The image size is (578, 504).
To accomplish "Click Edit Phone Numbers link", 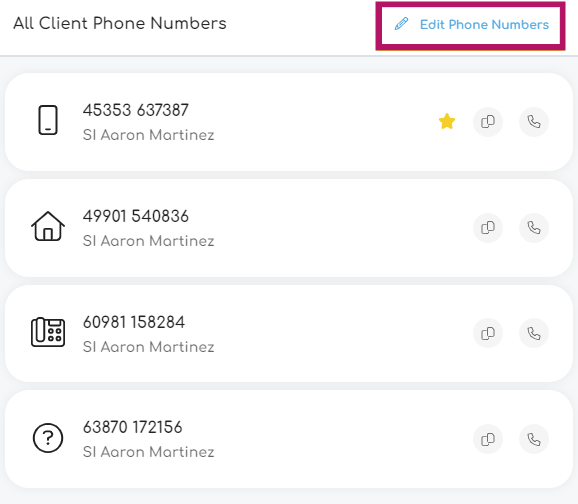I will pyautogui.click(x=471, y=25).
